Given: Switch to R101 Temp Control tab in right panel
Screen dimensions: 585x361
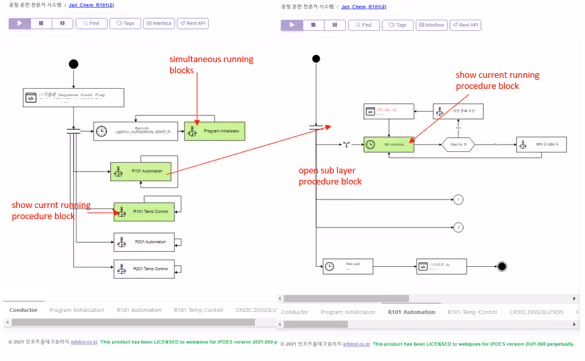Looking at the screenshot, I should pos(472,312).
